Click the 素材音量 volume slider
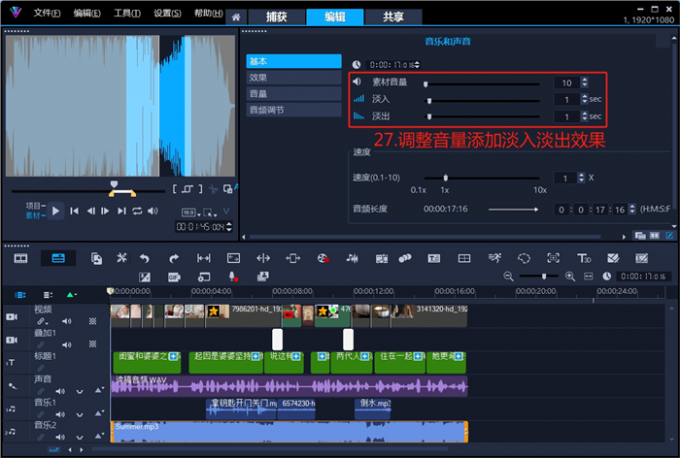This screenshot has width=680, height=458. (x=481, y=84)
